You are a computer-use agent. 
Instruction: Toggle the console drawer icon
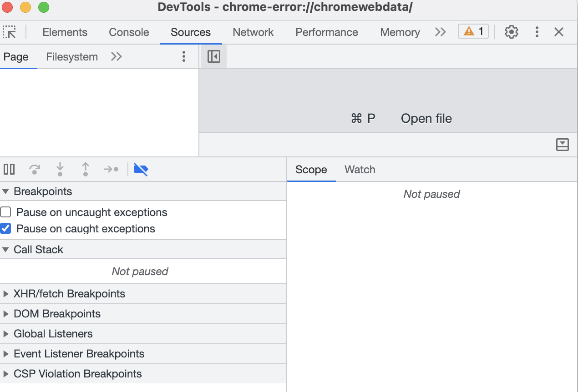[x=563, y=145]
